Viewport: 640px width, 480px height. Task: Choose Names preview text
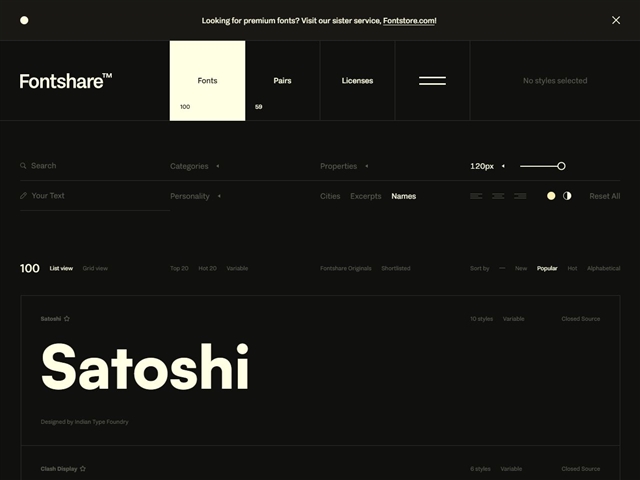404,196
